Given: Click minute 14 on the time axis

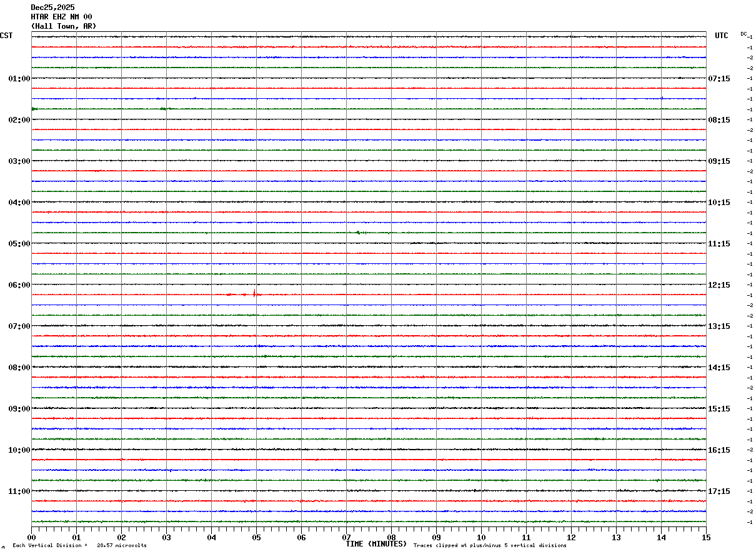Looking at the screenshot, I should pos(661,537).
